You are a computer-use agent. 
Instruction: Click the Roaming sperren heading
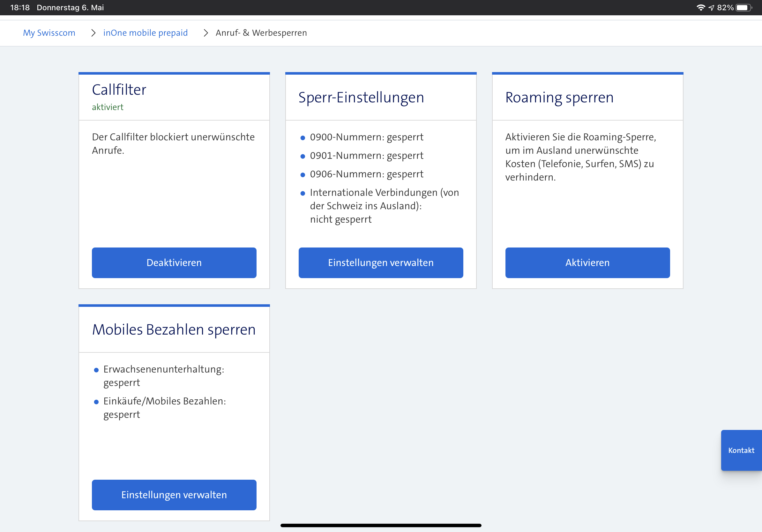[559, 98]
